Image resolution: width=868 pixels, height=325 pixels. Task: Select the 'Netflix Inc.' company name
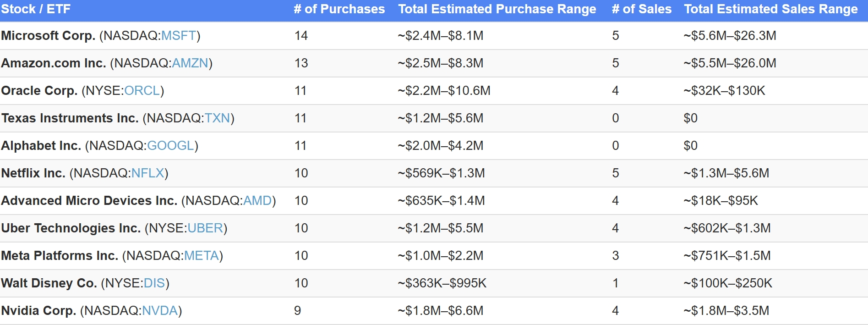click(x=33, y=173)
